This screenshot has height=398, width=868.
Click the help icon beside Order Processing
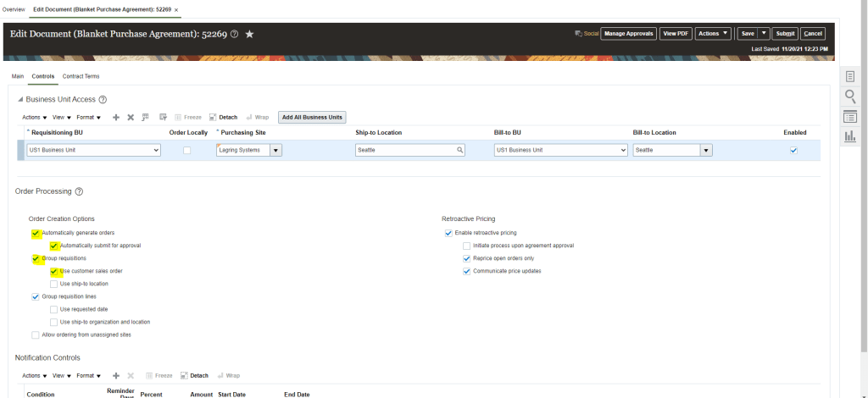pos(79,192)
